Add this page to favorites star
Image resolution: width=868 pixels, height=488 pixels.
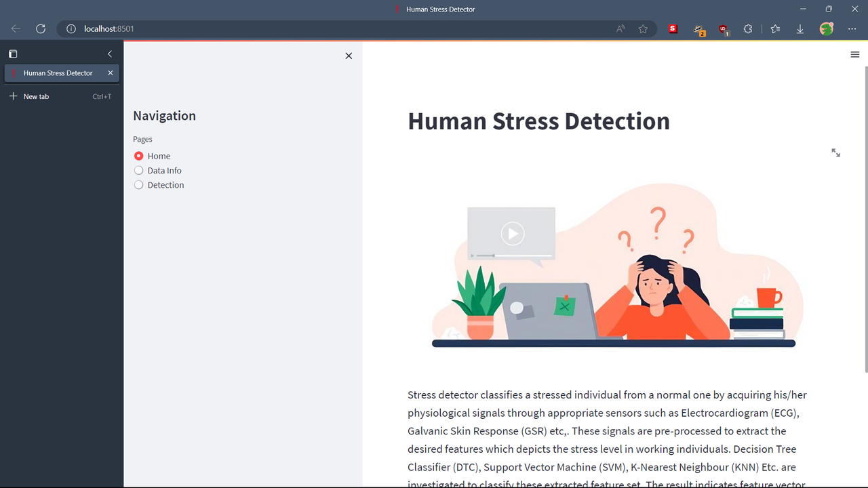point(643,29)
